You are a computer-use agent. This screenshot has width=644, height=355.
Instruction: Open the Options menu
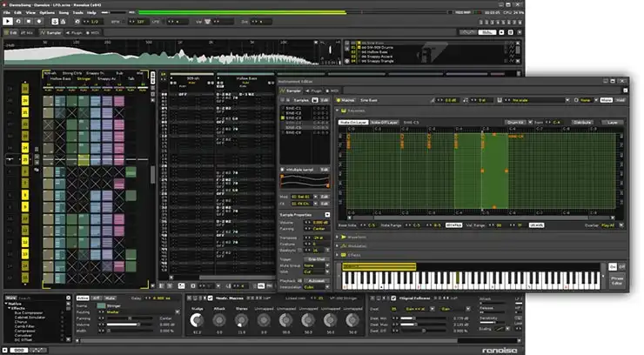47,13
